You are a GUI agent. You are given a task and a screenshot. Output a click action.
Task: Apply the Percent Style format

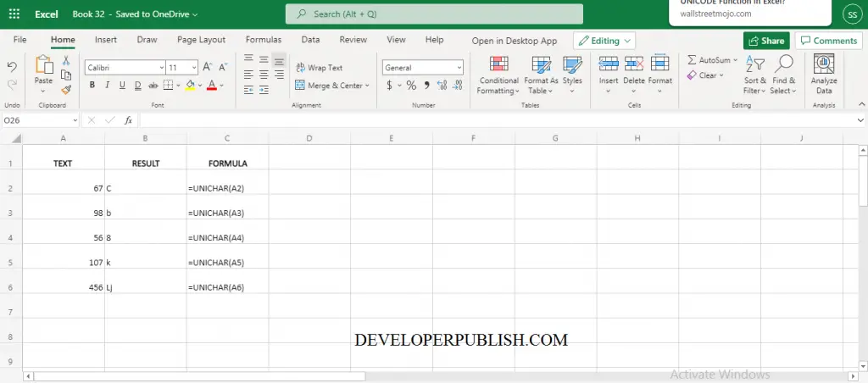pyautogui.click(x=411, y=86)
